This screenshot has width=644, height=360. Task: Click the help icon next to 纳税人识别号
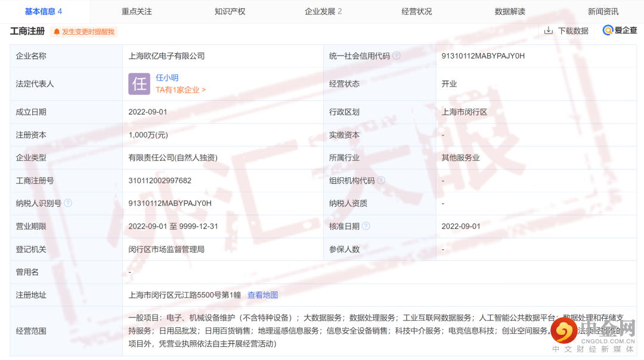[68, 203]
